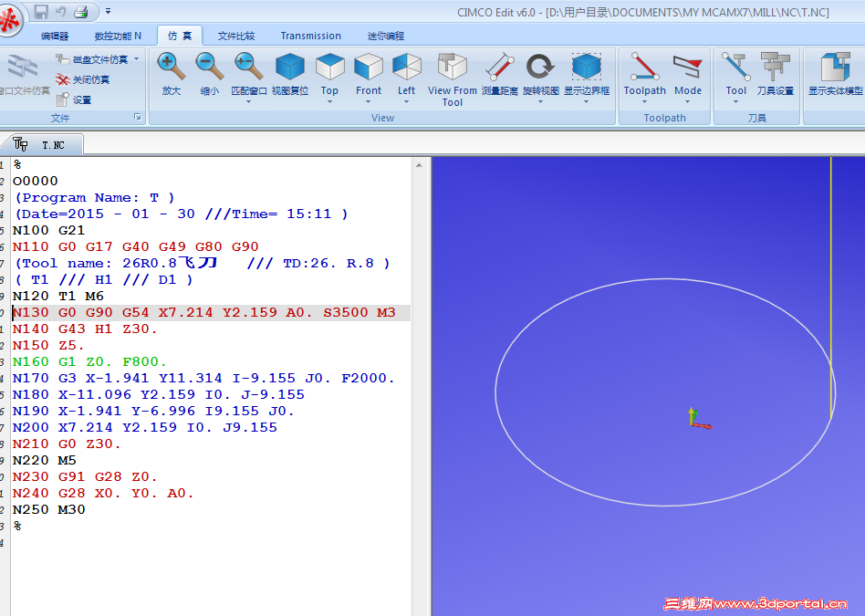Expand the 显示边界框 dropdown arrow

tap(586, 101)
